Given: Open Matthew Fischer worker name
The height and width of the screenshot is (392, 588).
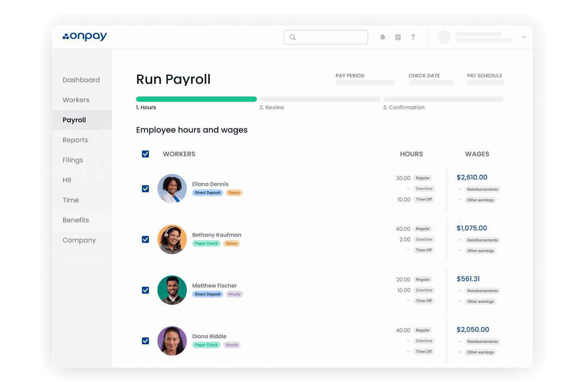Looking at the screenshot, I should 214,286.
